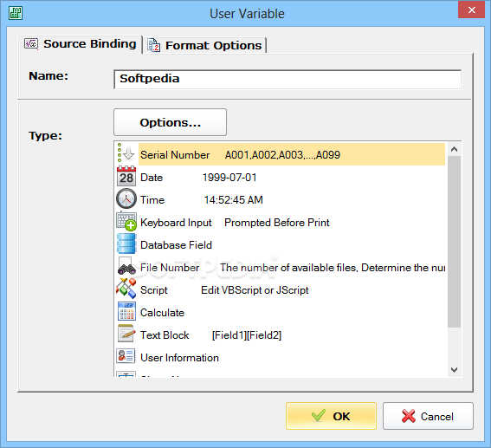Confirm with the OK button
This screenshot has height=448, width=491.
pyautogui.click(x=331, y=416)
